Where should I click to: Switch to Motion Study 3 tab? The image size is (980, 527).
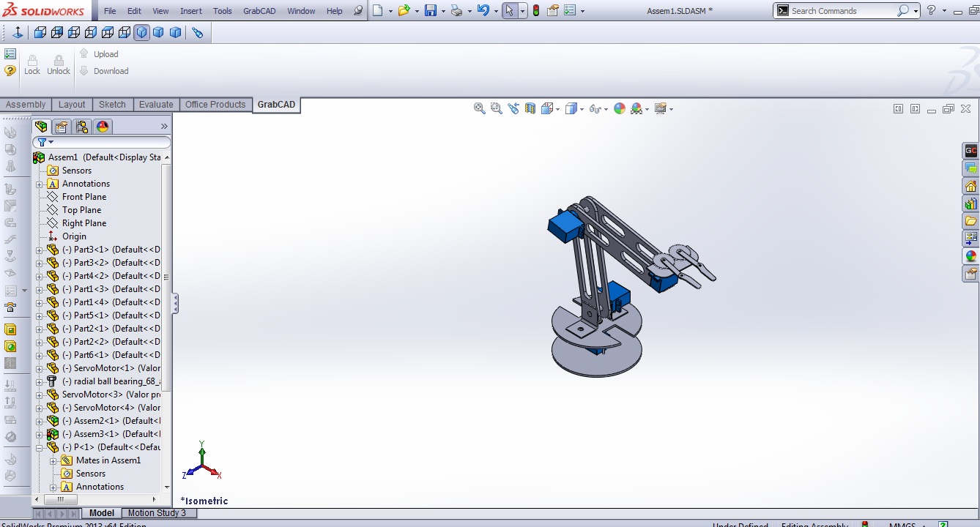coord(157,513)
